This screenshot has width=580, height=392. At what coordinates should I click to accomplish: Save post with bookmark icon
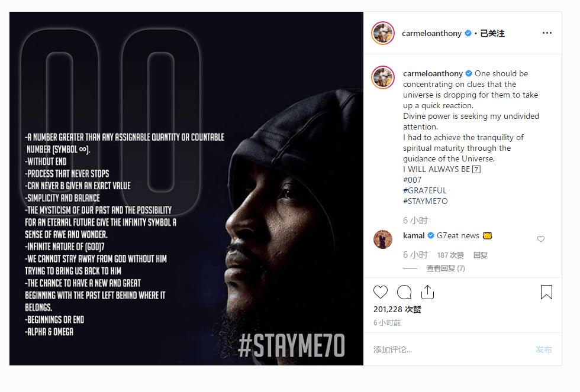[x=546, y=292]
